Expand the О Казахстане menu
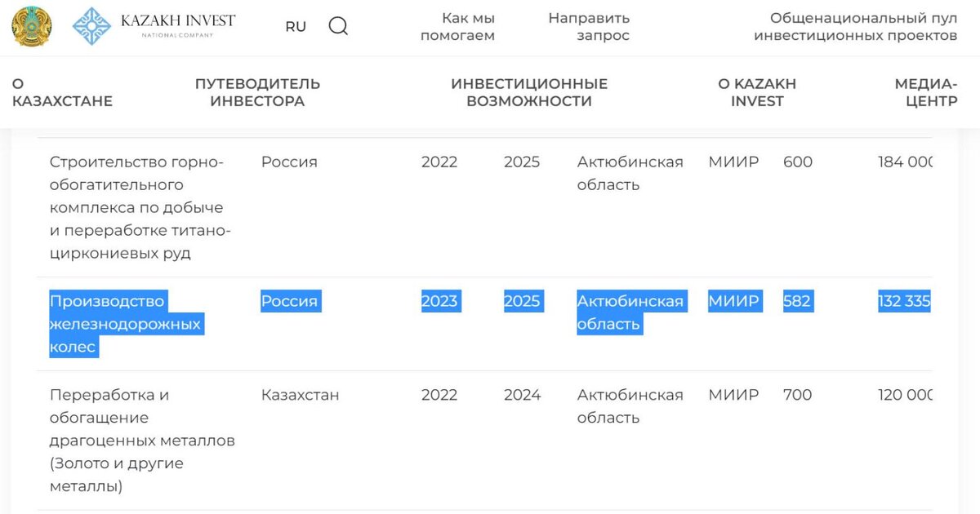This screenshot has height=514, width=980. tap(62, 92)
